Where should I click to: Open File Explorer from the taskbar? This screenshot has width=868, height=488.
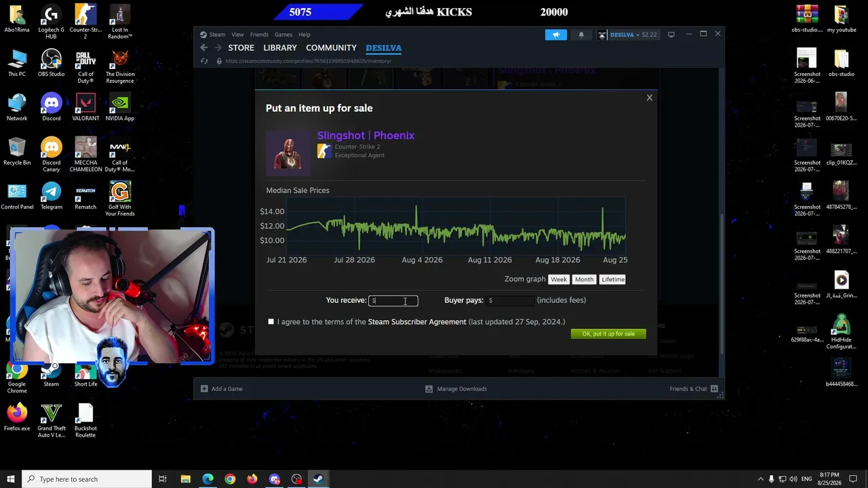185,479
